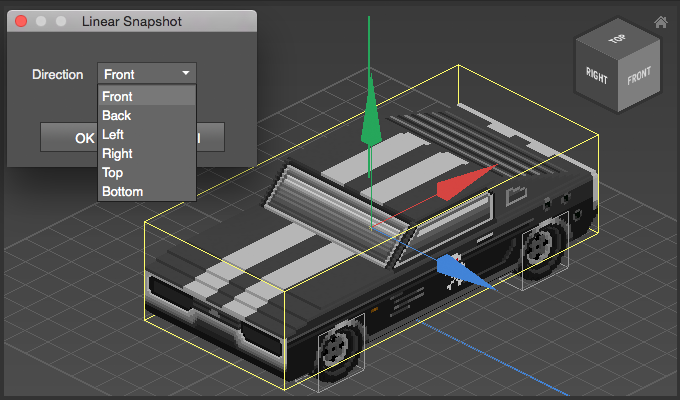
Task: Close the Linear Snapshot dialog
Action: coord(21,21)
